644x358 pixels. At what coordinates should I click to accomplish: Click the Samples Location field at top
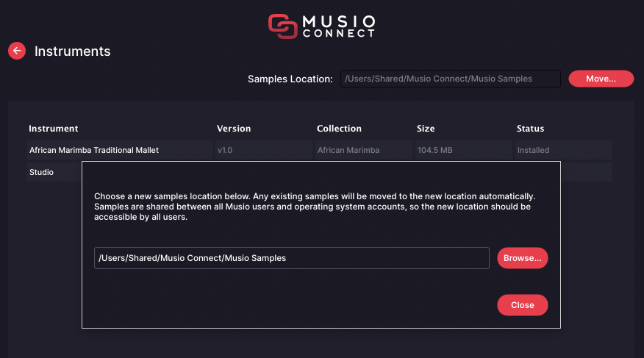(451, 79)
